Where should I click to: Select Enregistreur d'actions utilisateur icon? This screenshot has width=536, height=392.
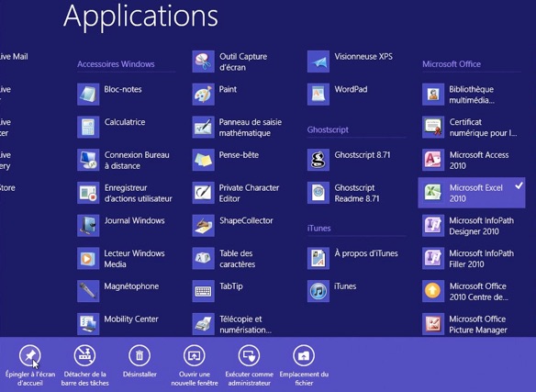pos(88,193)
